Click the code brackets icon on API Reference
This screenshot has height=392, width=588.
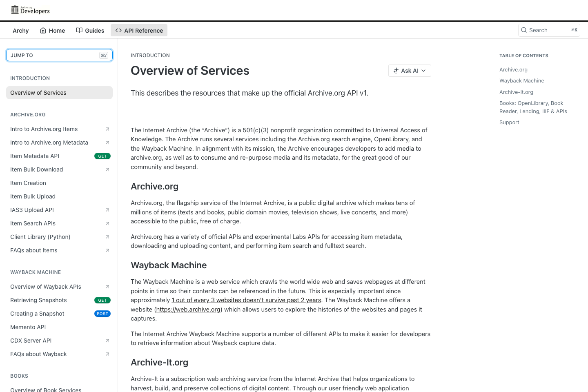[118, 30]
